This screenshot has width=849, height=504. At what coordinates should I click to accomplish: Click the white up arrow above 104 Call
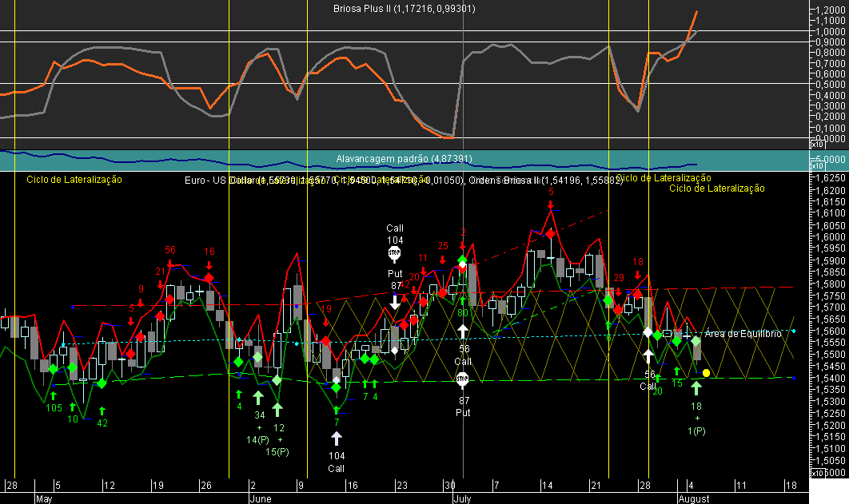pos(337,439)
